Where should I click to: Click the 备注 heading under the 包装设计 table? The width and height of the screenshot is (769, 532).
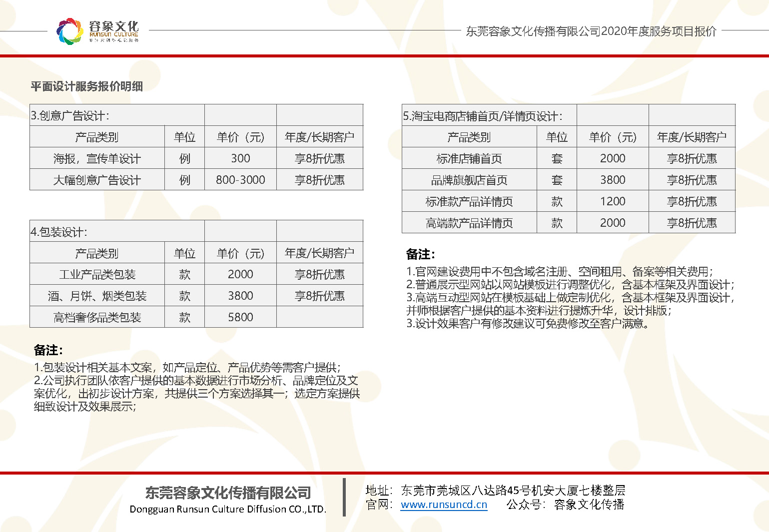pos(48,350)
